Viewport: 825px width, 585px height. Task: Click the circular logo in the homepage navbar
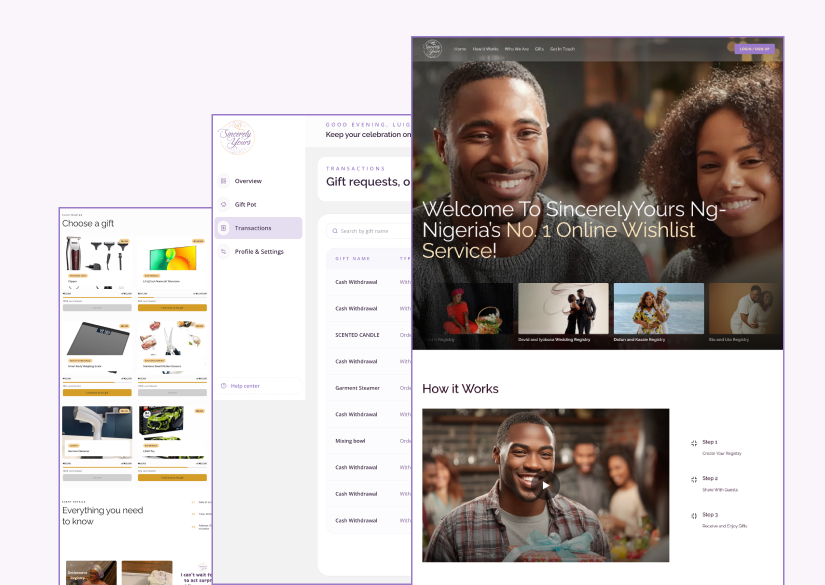(x=432, y=49)
